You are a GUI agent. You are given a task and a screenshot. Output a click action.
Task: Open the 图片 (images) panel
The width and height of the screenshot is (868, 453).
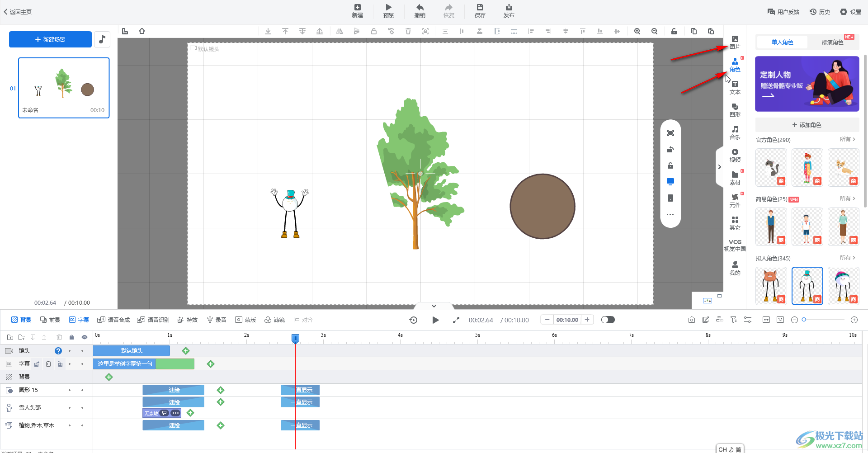click(x=735, y=42)
